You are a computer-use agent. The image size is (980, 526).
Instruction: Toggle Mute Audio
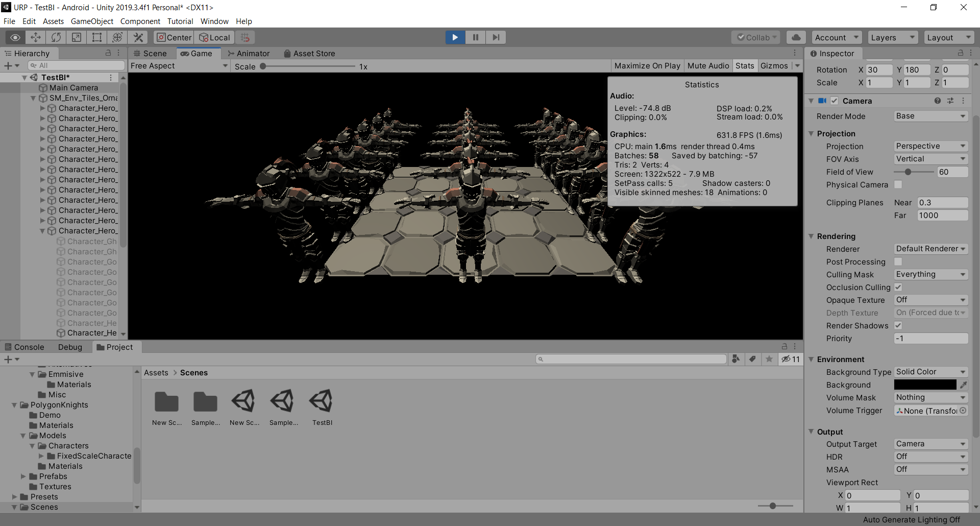tap(708, 66)
